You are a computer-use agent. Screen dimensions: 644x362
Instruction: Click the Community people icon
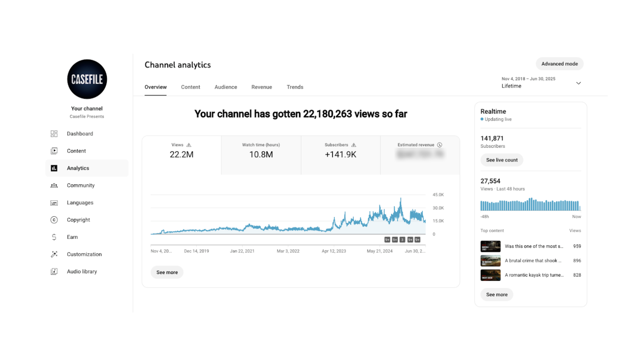click(54, 185)
